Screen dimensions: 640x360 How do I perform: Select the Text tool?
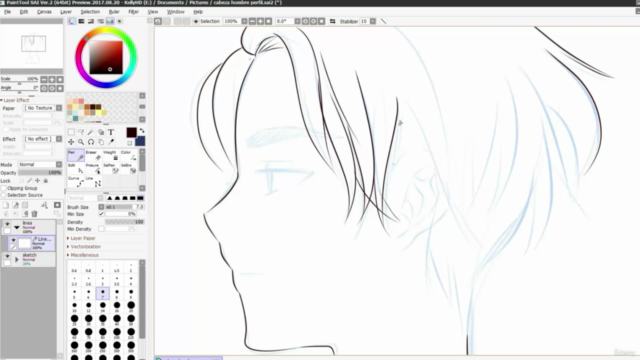(111, 132)
